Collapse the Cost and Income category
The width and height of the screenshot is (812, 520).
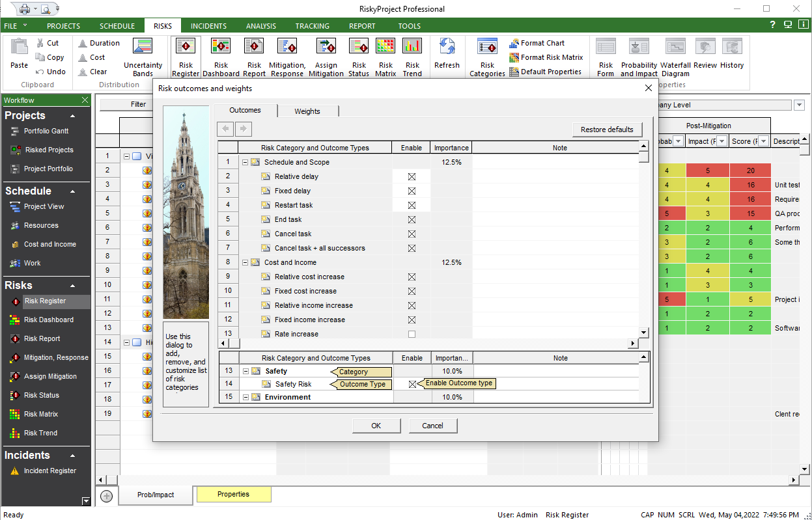click(x=245, y=262)
